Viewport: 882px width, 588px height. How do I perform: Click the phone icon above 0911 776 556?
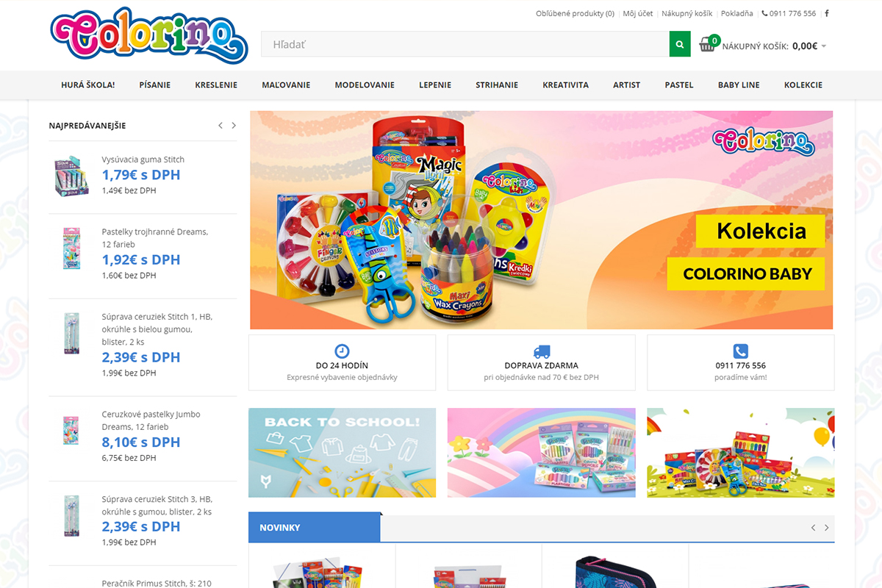[x=740, y=351]
